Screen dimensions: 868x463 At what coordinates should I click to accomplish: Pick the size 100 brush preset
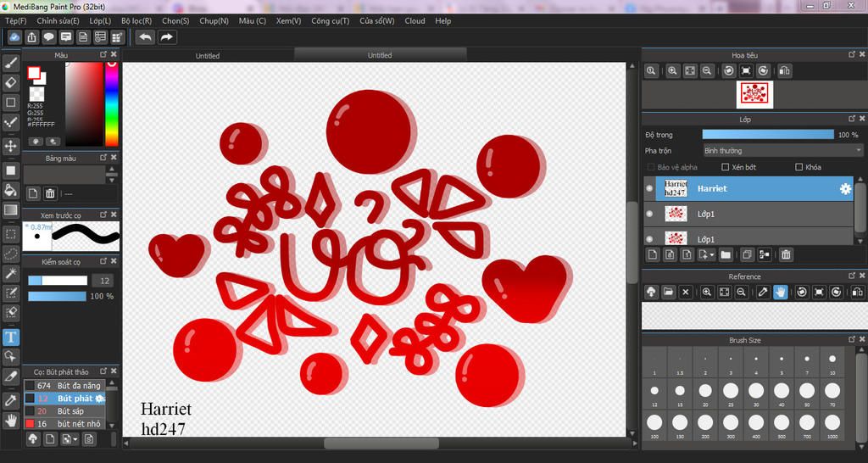[x=654, y=426]
